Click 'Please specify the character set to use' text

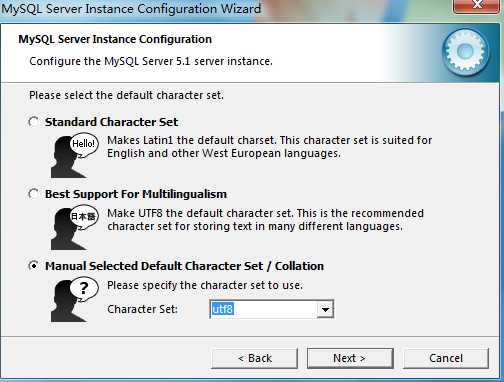coord(205,285)
